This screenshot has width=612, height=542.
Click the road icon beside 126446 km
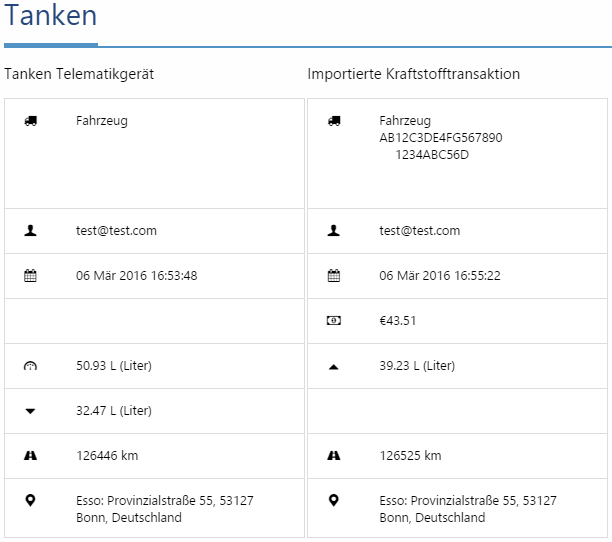(x=30, y=456)
